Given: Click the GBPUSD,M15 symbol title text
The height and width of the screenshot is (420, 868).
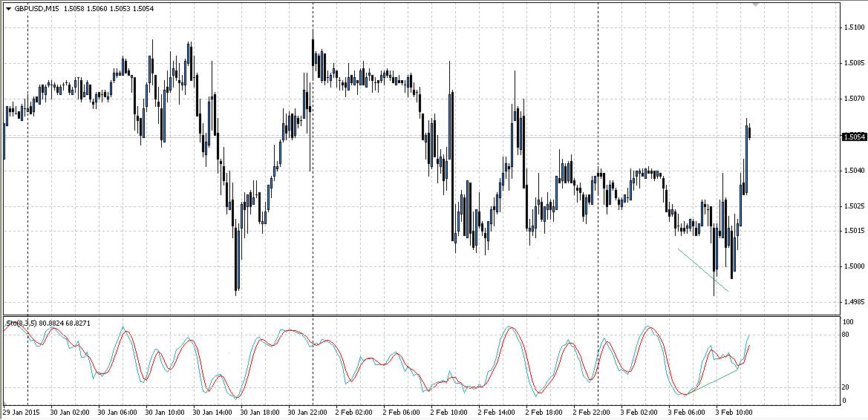Looking at the screenshot, I should coord(36,8).
